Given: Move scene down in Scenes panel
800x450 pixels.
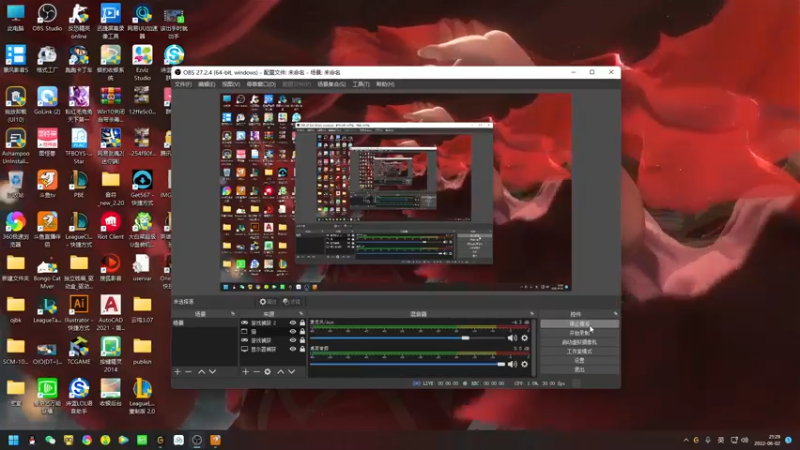Looking at the screenshot, I should point(212,371).
